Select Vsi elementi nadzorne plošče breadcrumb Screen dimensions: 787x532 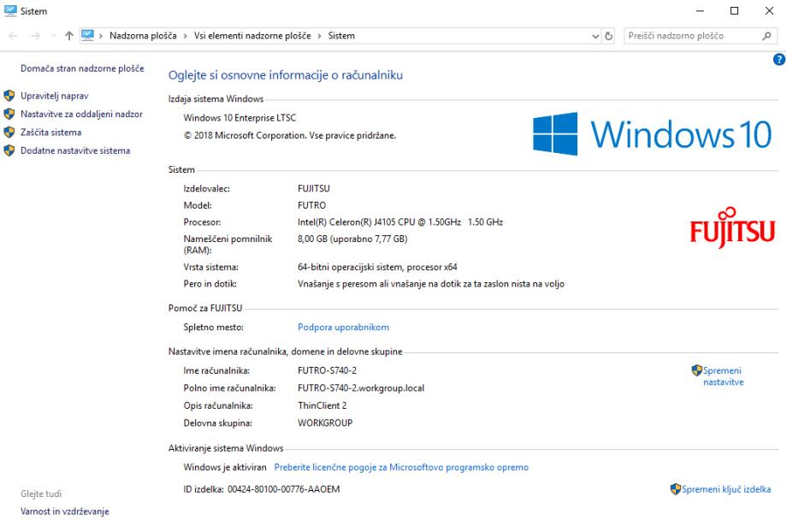[x=252, y=36]
